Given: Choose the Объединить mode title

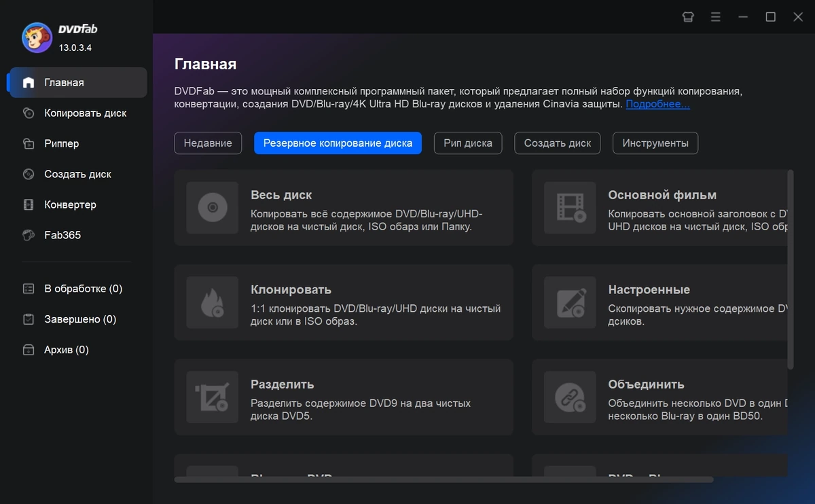Looking at the screenshot, I should pos(646,384).
